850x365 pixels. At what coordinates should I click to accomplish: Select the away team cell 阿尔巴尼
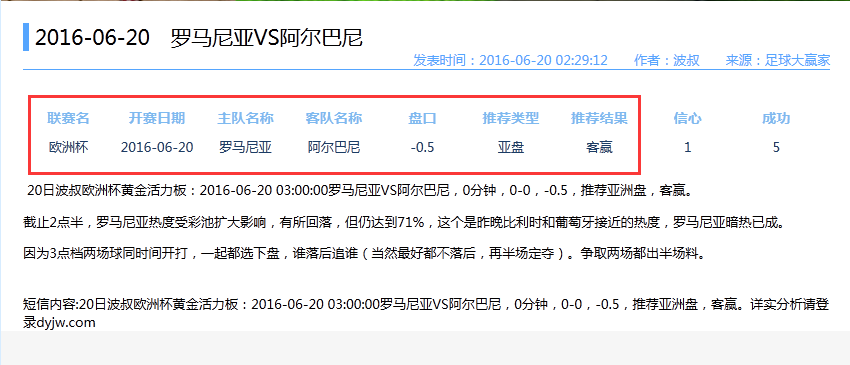[x=333, y=147]
